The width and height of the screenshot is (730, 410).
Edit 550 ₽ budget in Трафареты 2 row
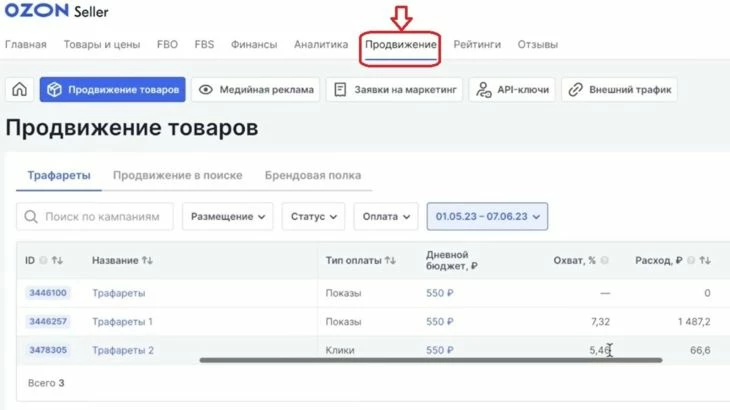[x=439, y=350]
